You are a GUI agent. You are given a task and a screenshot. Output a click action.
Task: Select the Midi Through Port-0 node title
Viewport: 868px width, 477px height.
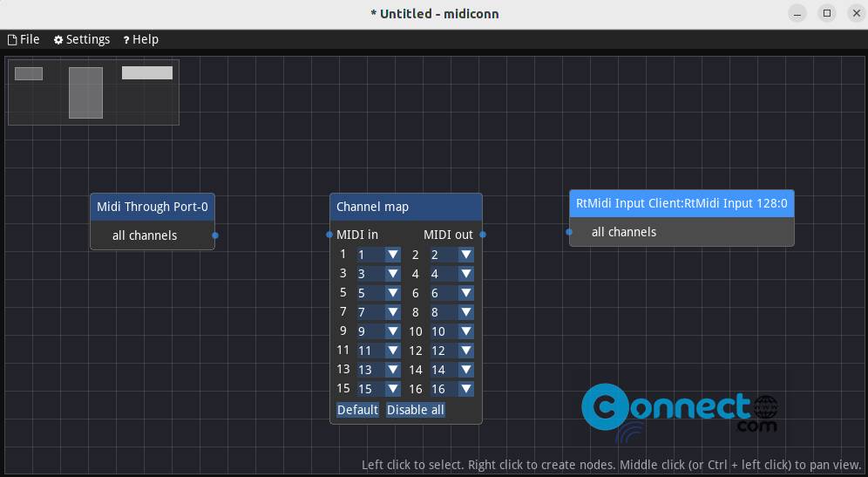[x=153, y=207]
